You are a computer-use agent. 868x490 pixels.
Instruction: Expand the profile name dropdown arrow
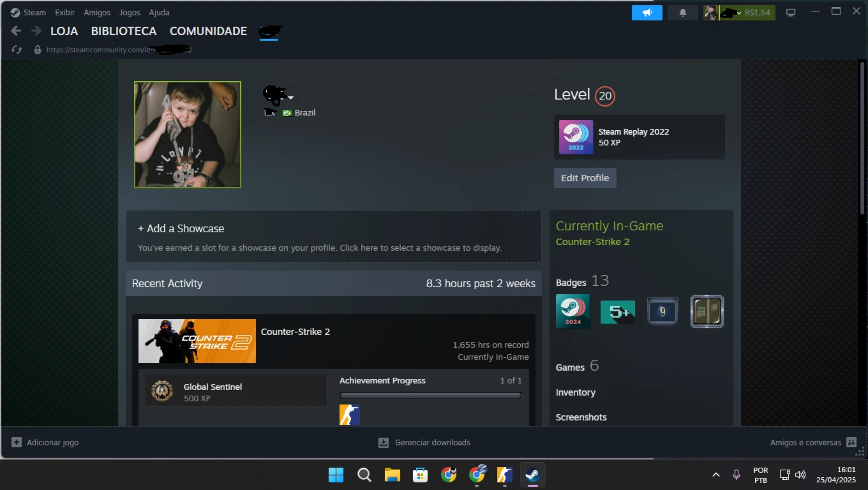[x=291, y=98]
